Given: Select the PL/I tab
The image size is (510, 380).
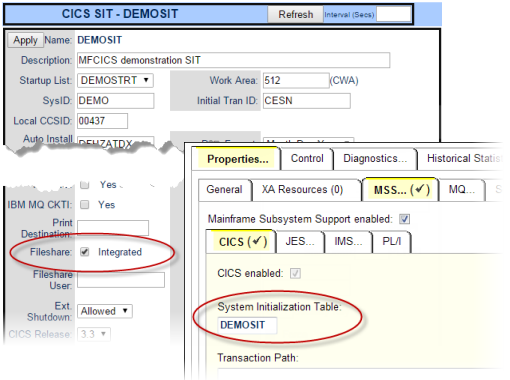Looking at the screenshot, I should click(x=392, y=241).
